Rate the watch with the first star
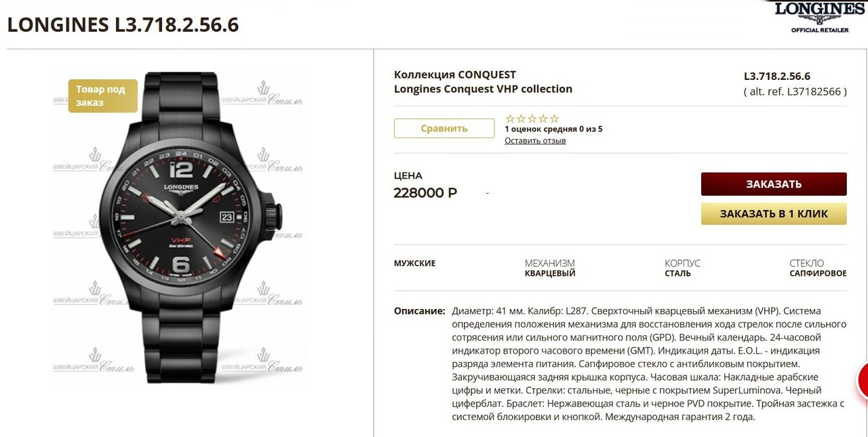The width and height of the screenshot is (868, 437). [510, 119]
